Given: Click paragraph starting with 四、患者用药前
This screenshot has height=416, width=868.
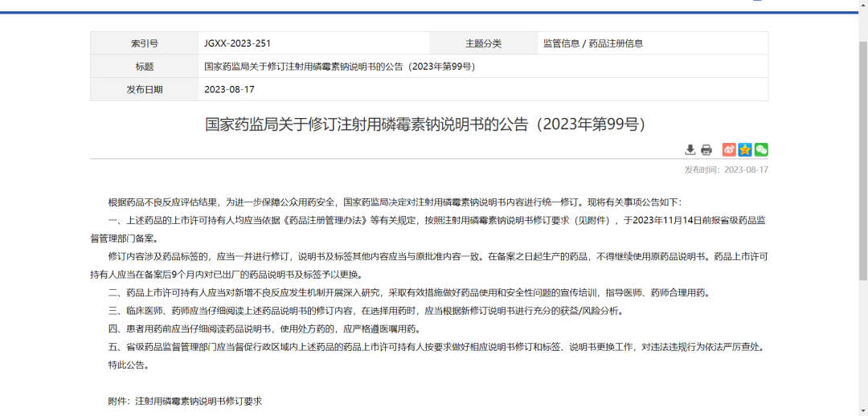Looking at the screenshot, I should pyautogui.click(x=264, y=329).
